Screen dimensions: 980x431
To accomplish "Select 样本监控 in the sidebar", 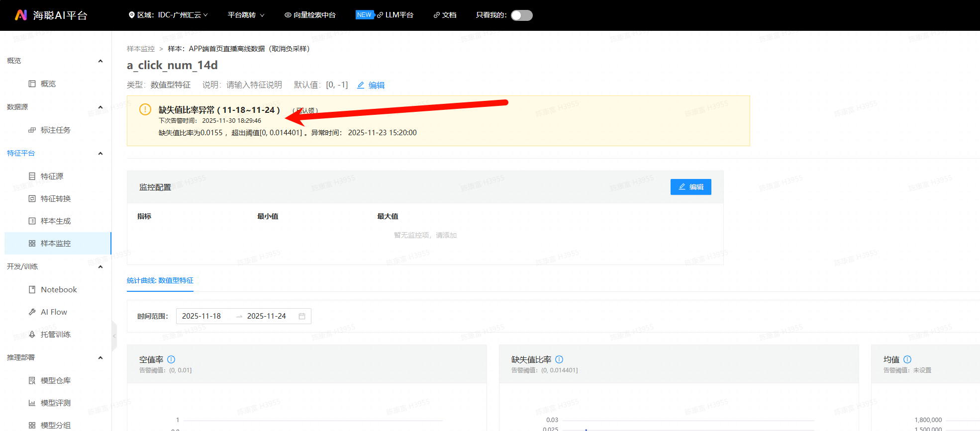I will 56,243.
